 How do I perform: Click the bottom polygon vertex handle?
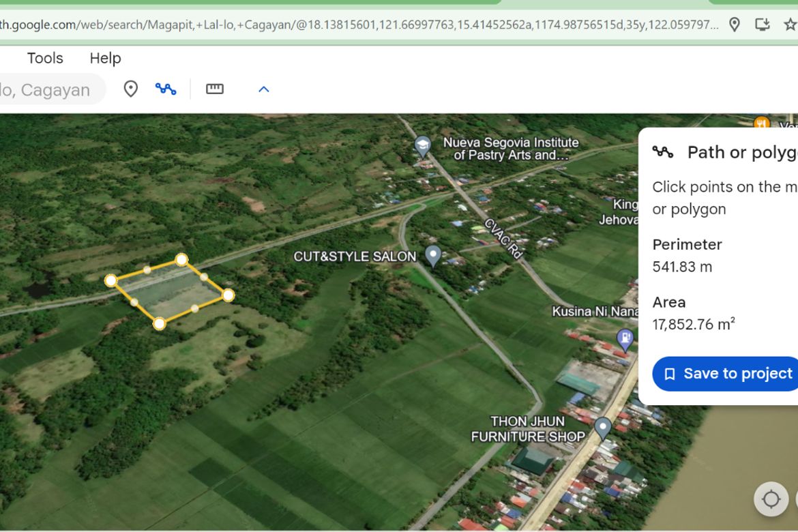pyautogui.click(x=160, y=323)
